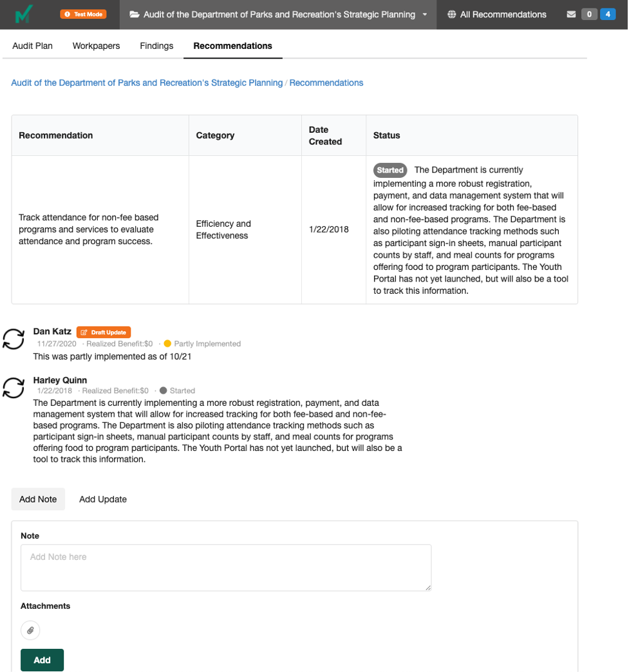This screenshot has width=629, height=672.
Task: Click the refresh icon beside Dan Katz
Action: pos(14,339)
